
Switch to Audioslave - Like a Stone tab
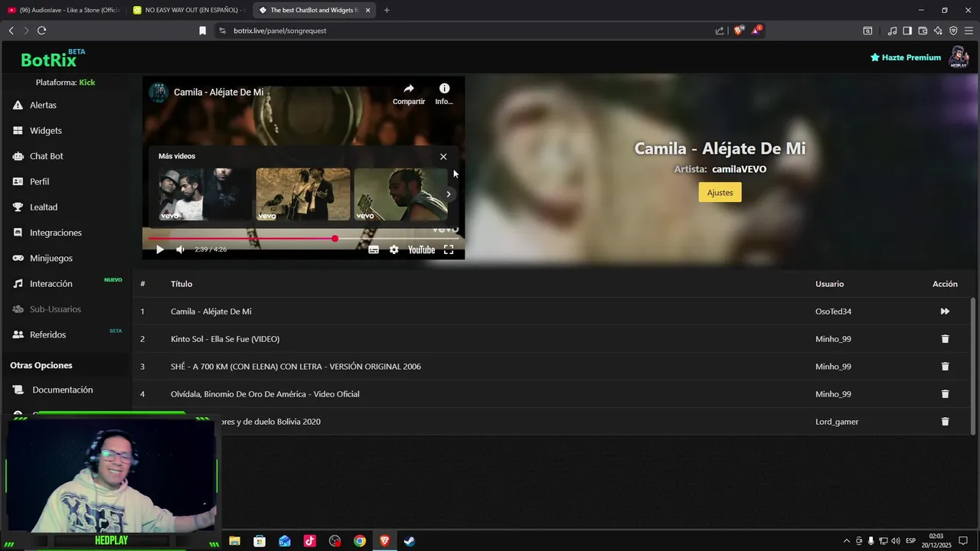64,10
